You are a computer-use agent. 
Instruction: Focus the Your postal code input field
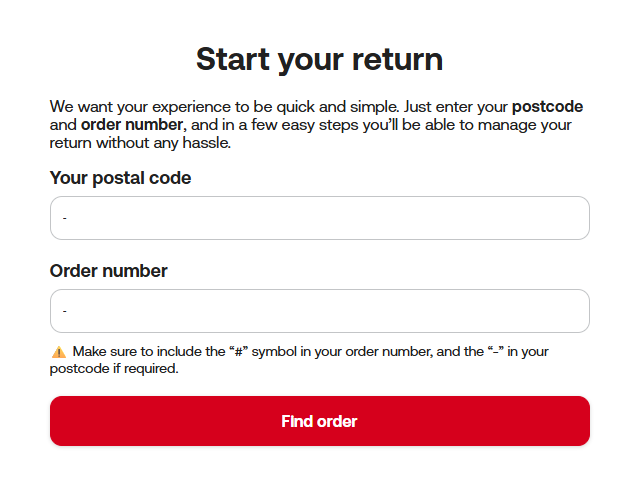(319, 218)
